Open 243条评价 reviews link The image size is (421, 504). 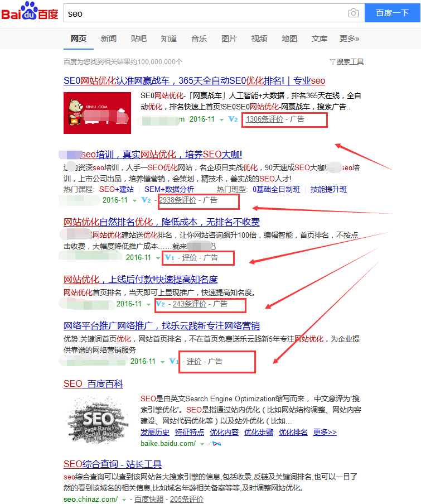coord(190,304)
